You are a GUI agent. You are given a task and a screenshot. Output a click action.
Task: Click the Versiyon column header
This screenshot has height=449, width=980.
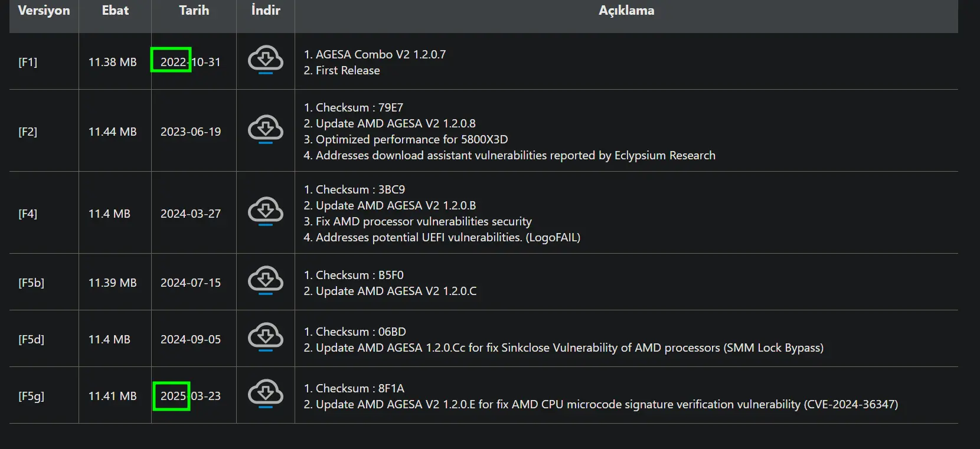44,11
